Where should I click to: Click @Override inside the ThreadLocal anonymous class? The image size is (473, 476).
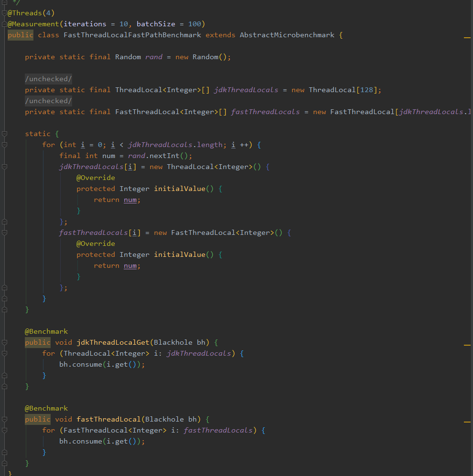[x=96, y=178]
